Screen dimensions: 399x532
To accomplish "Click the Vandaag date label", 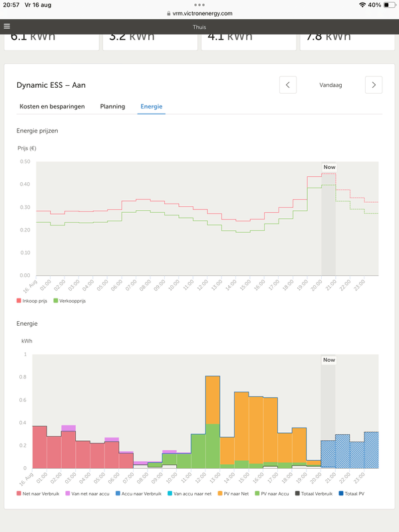I will (331, 85).
